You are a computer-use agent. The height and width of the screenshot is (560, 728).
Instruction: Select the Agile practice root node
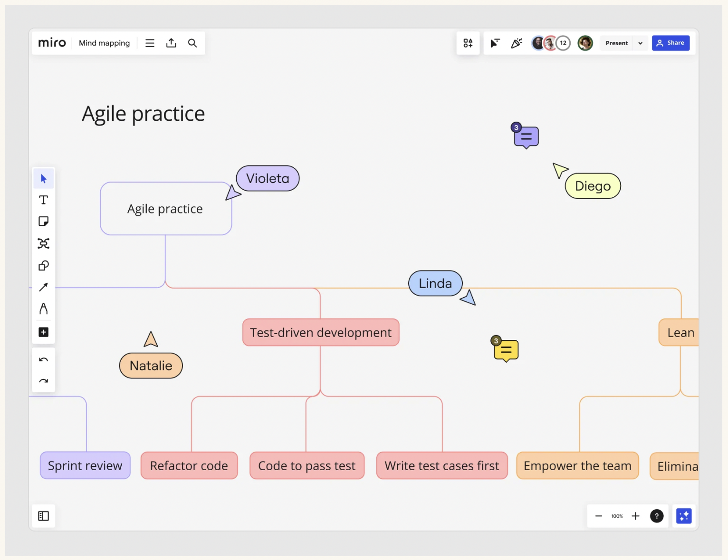(x=166, y=209)
